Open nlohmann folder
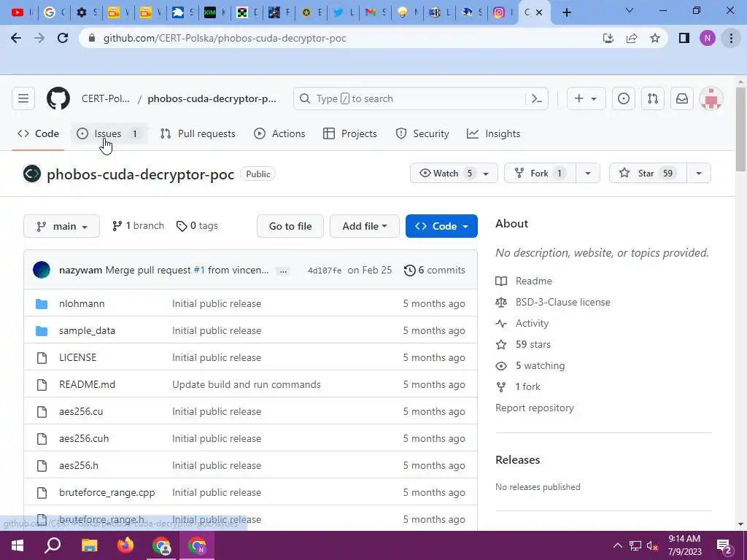Screen dimensions: 747x560 [82, 303]
